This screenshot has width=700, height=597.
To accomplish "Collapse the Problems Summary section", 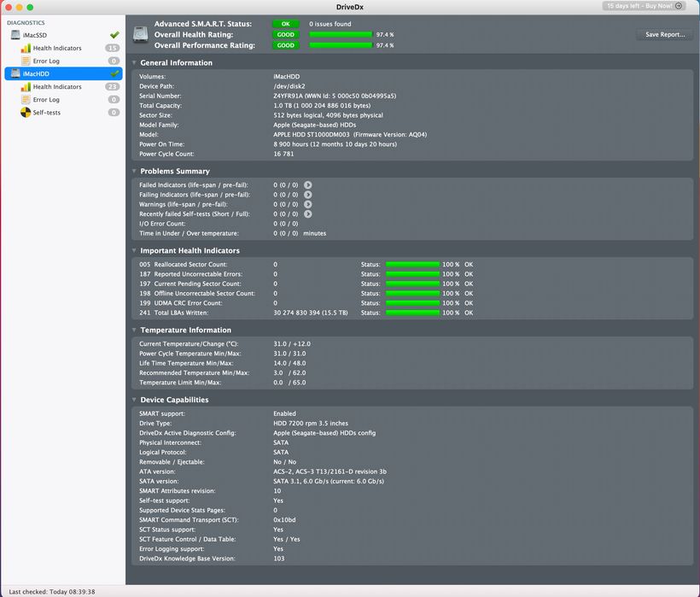I will pyautogui.click(x=134, y=172).
